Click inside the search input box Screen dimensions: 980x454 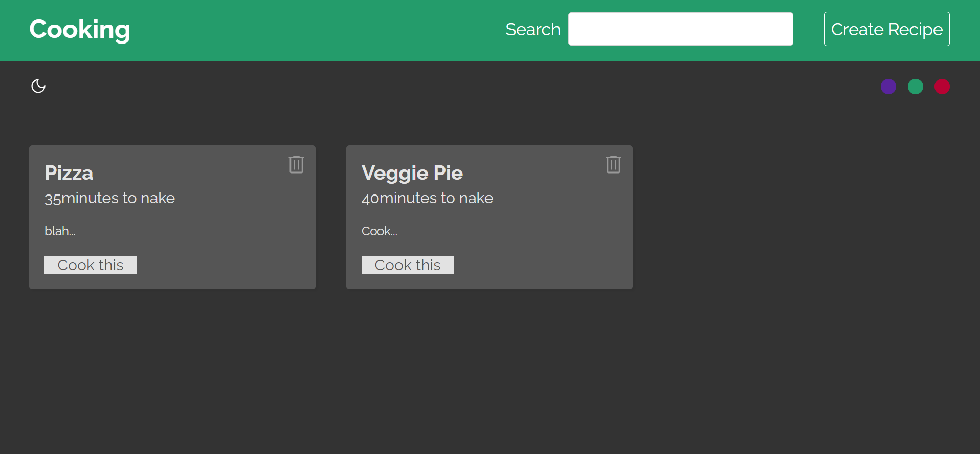(680, 29)
